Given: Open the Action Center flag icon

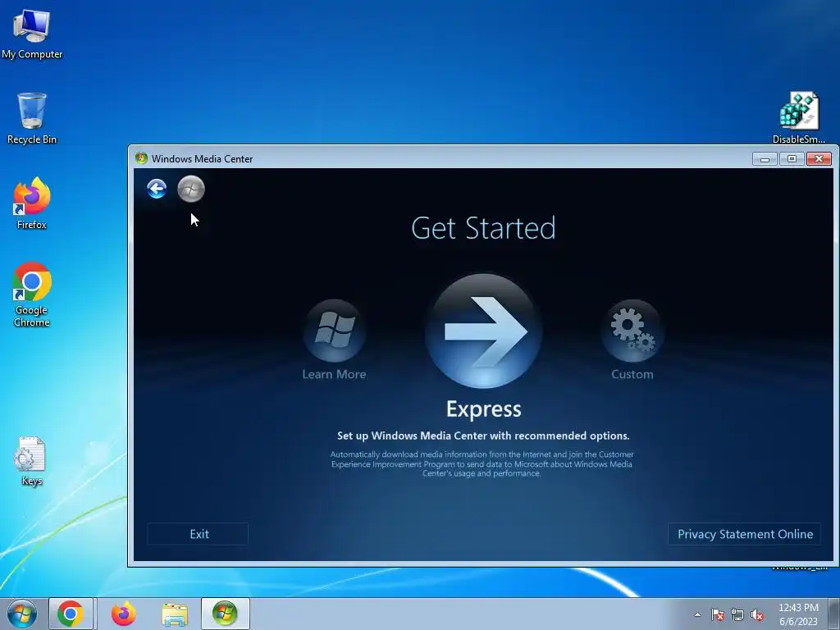Looking at the screenshot, I should point(717,614).
